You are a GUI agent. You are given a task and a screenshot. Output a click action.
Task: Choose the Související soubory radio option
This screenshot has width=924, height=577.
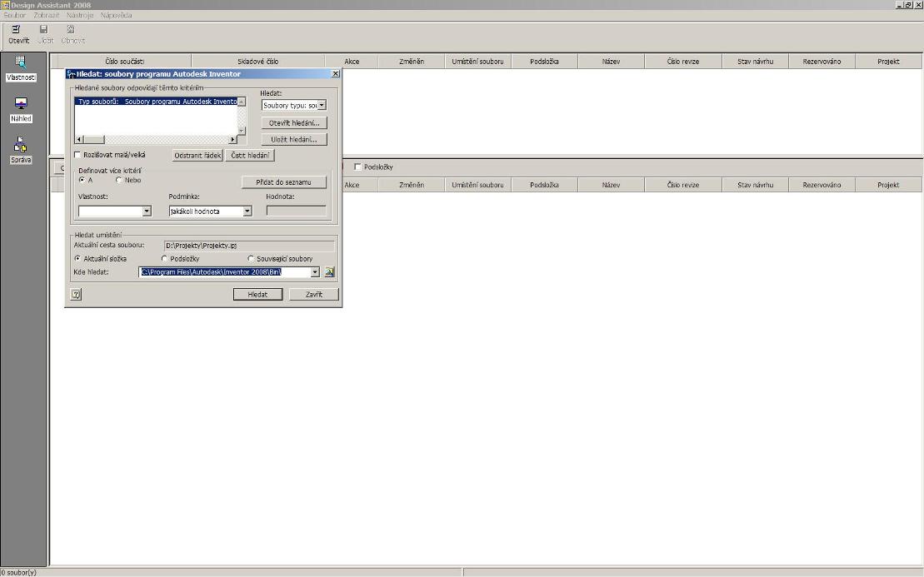pos(251,258)
